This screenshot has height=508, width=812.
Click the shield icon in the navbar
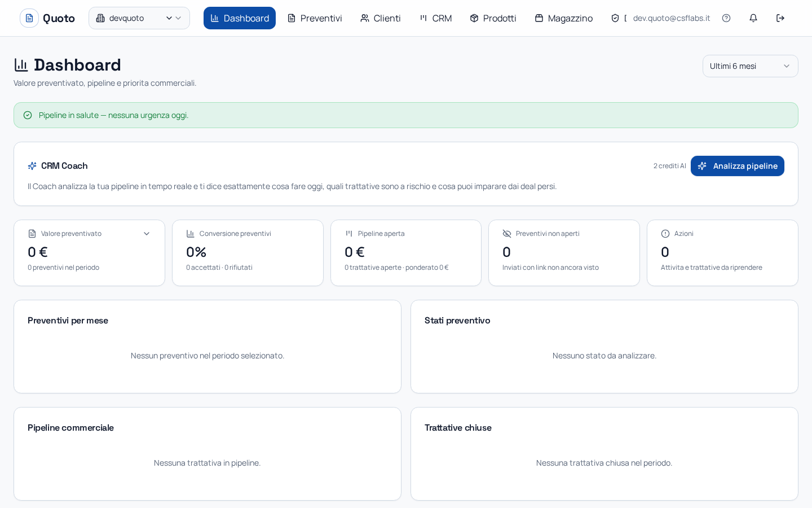click(x=615, y=18)
